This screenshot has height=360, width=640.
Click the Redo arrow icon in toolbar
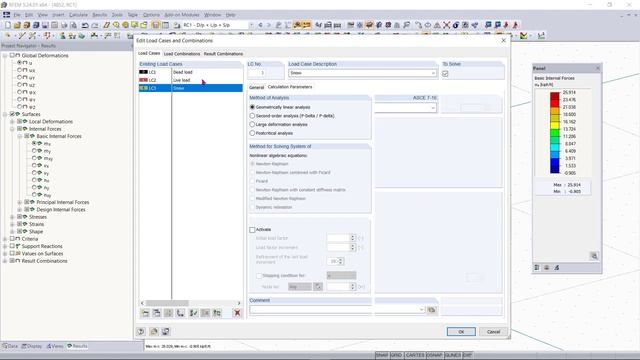coord(95,25)
